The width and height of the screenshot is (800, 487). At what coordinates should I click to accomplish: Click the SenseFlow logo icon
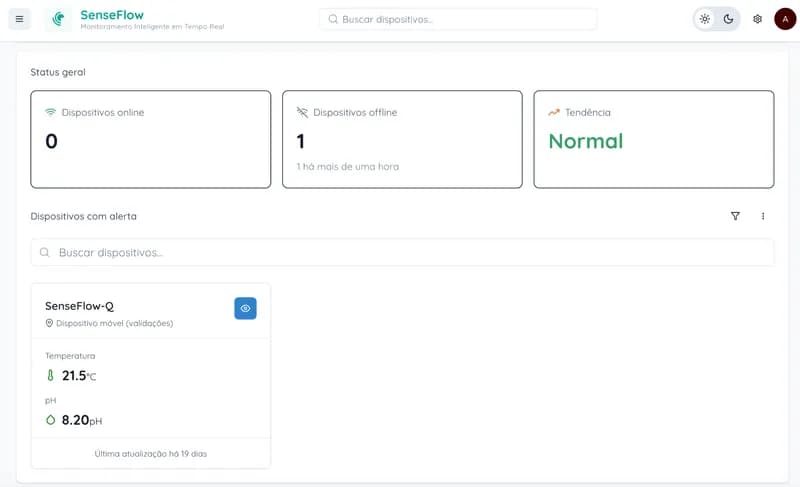(61, 19)
